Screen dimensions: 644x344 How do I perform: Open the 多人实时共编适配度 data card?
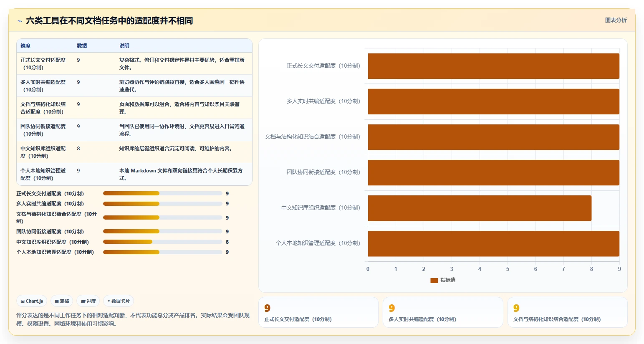(443, 312)
